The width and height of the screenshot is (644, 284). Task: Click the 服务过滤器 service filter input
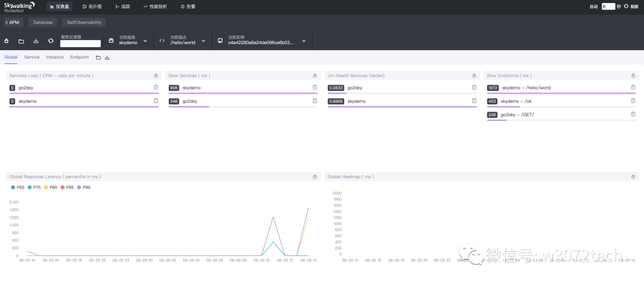tap(80, 43)
